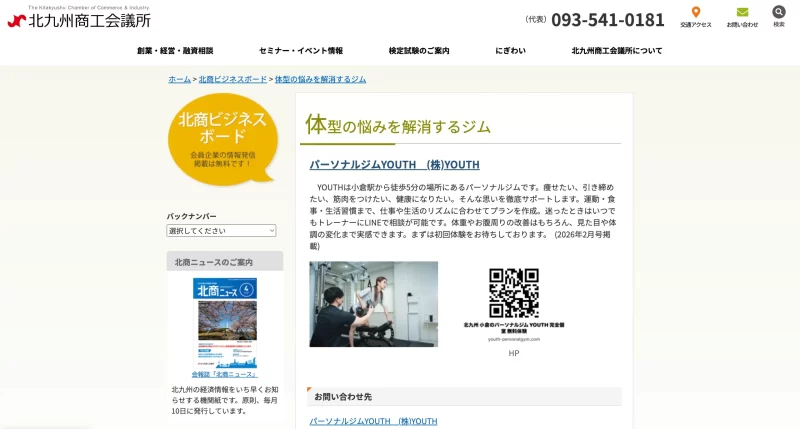
Task: Open the 会報誌「北商ニュース」 link
Action: coord(224,374)
